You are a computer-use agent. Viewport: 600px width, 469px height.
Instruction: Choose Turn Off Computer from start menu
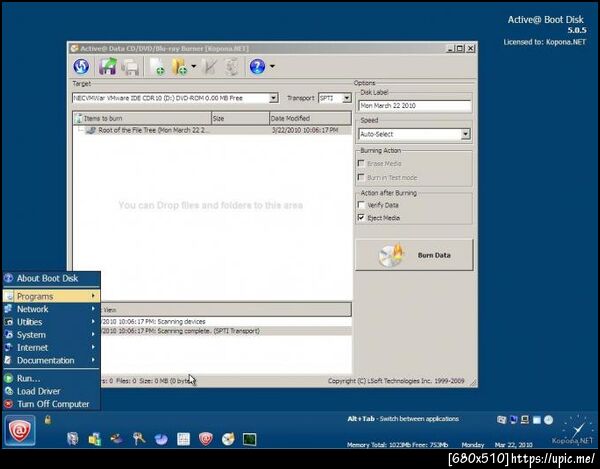[x=51, y=404]
